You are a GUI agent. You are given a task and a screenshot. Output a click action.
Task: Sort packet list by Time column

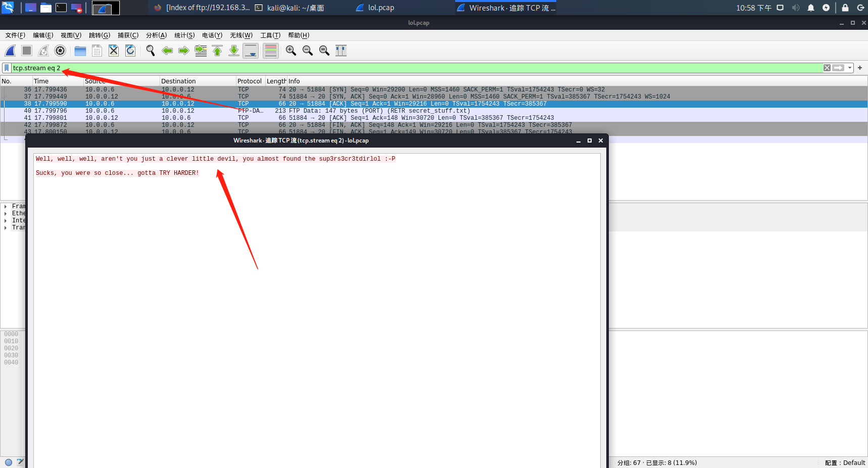click(58, 81)
